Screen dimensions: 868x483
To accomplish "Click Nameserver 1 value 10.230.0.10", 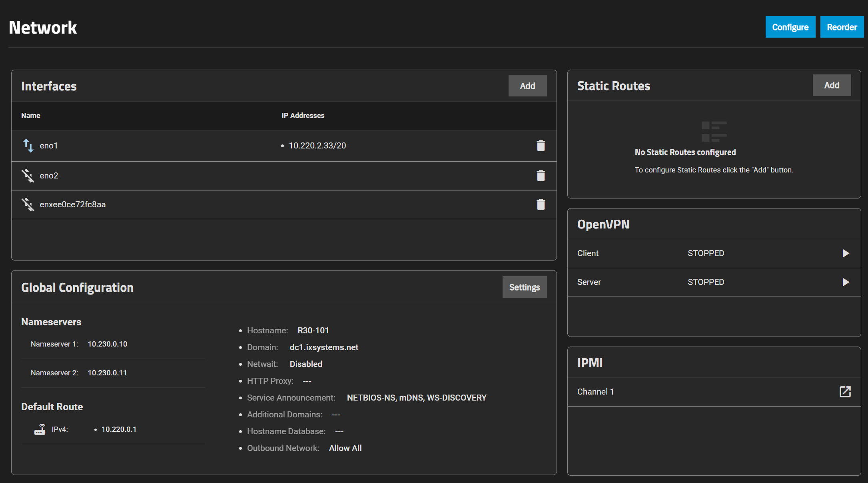I will (x=108, y=344).
